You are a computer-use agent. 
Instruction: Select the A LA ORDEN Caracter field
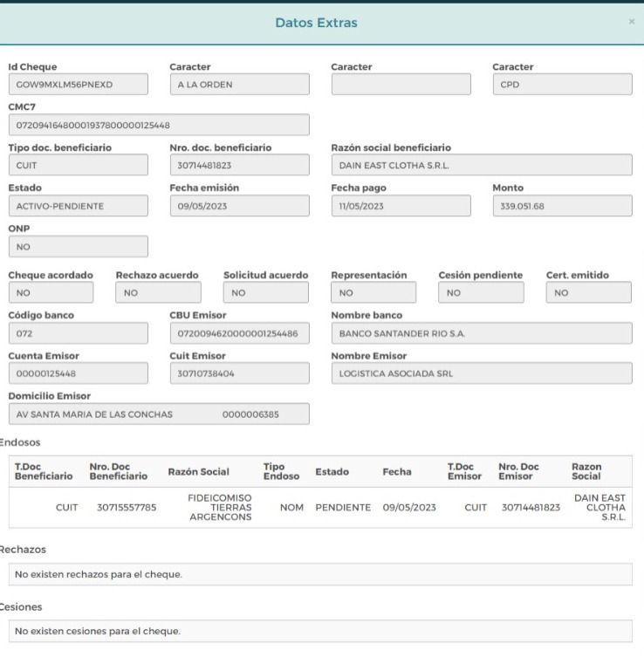(x=240, y=85)
